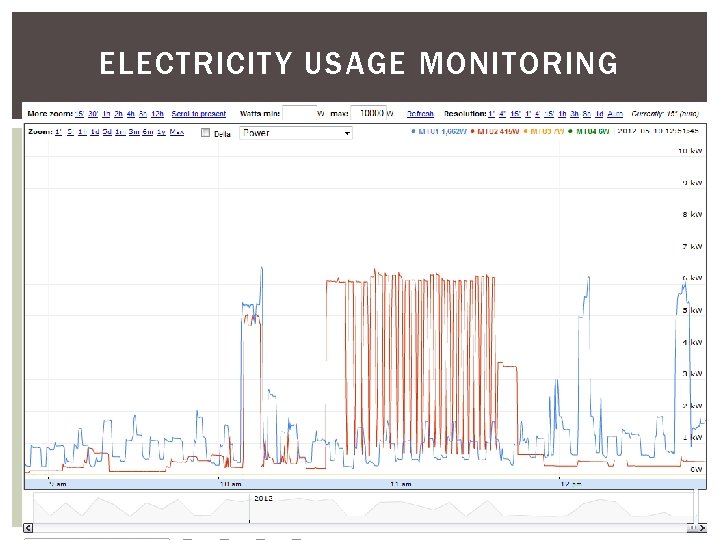The image size is (720, 540).
Task: Select 1d in the Zoom row
Action: tap(95, 132)
